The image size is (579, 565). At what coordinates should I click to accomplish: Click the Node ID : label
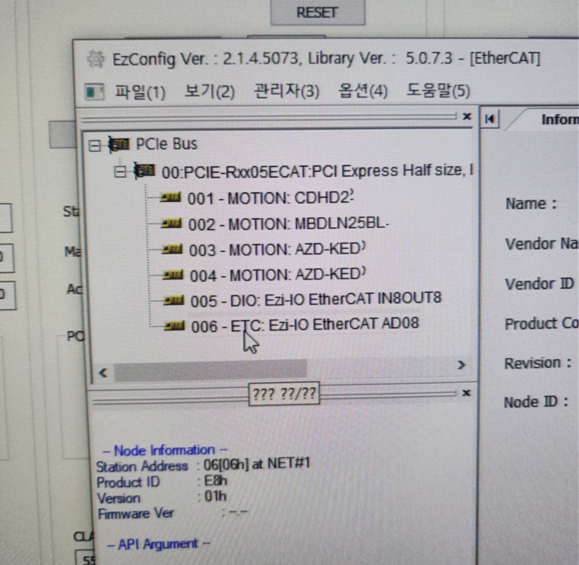coord(535,402)
